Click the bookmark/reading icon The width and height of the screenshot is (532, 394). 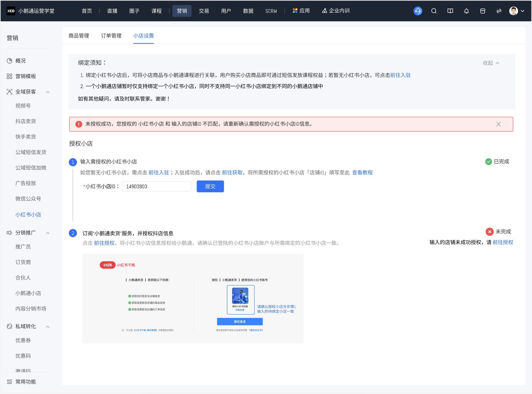[451, 11]
